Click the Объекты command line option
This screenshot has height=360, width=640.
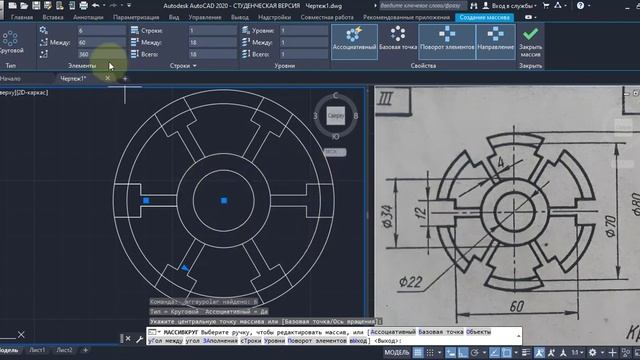478,332
